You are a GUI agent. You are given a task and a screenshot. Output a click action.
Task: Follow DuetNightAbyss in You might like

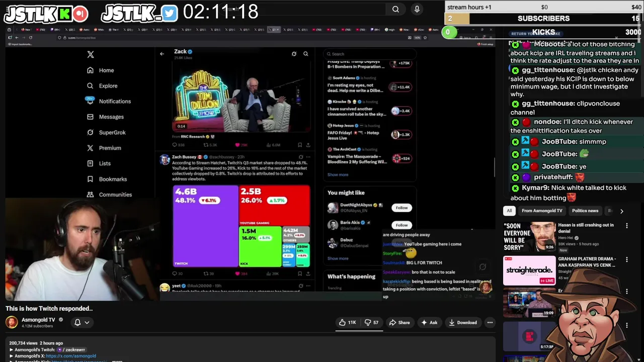pyautogui.click(x=401, y=208)
